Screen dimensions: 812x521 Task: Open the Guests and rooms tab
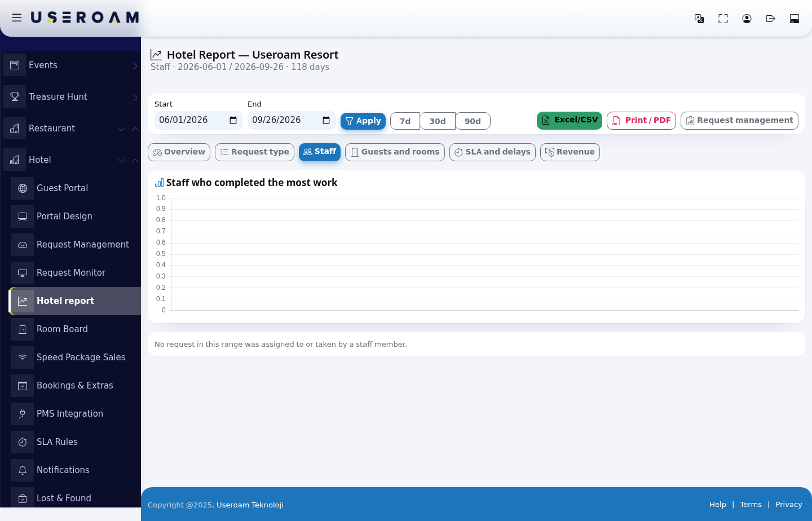pos(395,152)
